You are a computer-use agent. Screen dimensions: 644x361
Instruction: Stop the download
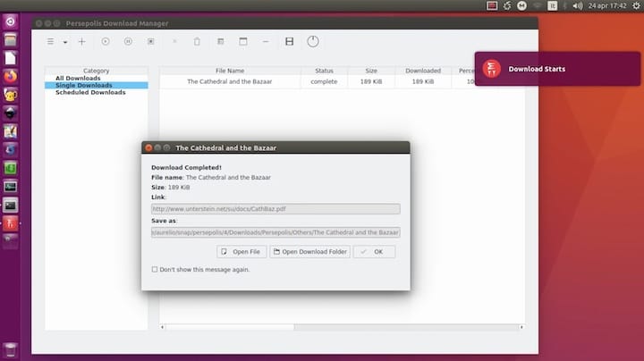point(151,41)
